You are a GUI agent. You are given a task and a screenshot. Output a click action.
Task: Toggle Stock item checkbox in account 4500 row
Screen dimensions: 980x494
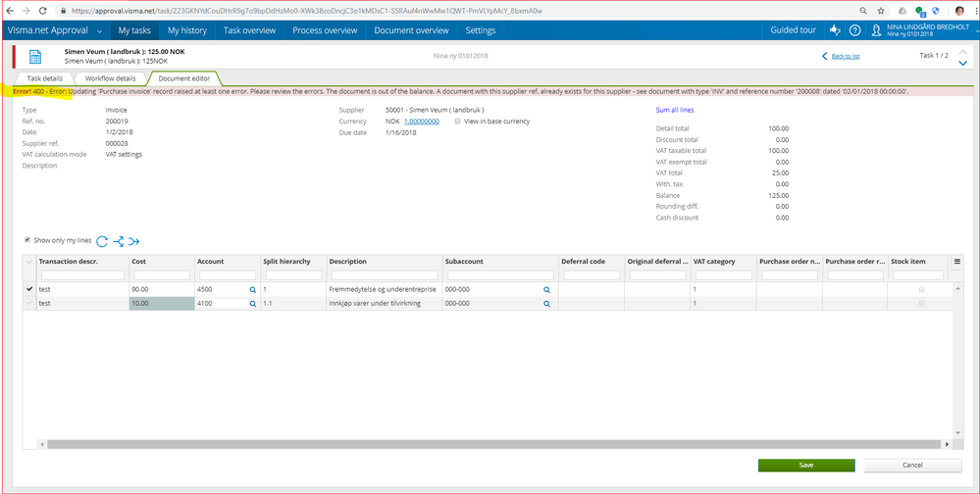(x=921, y=290)
